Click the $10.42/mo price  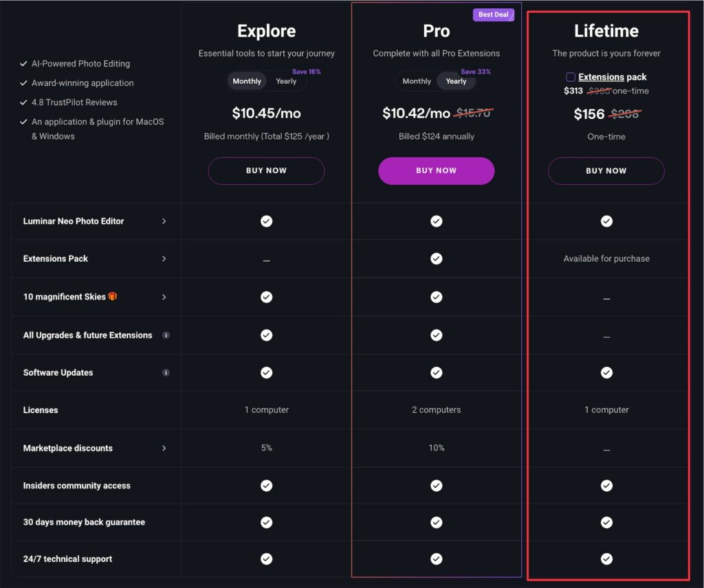[416, 113]
